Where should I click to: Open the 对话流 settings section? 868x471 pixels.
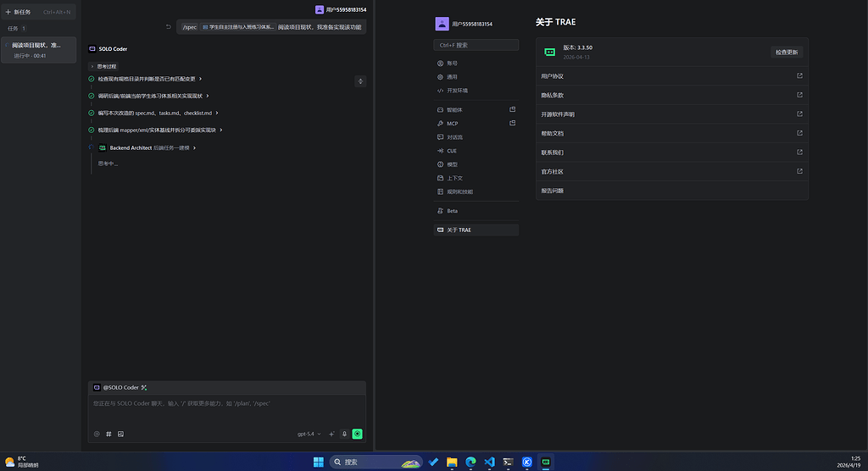[476, 136]
